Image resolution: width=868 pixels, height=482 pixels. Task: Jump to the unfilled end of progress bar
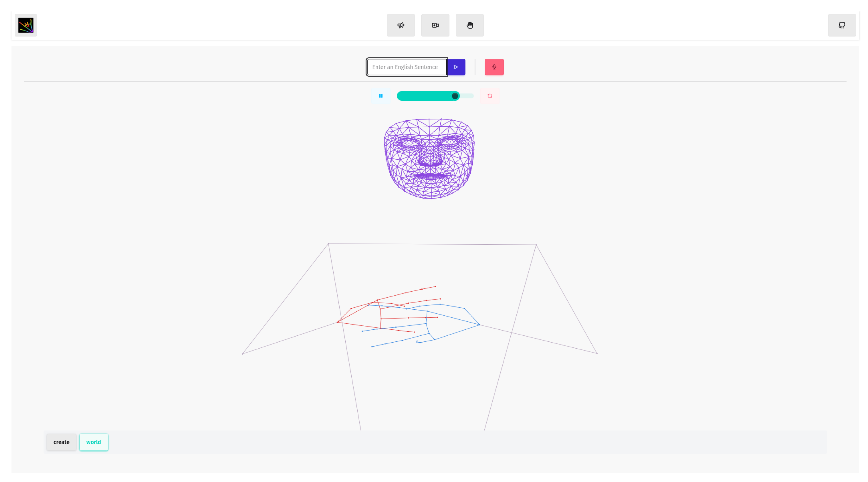467,96
